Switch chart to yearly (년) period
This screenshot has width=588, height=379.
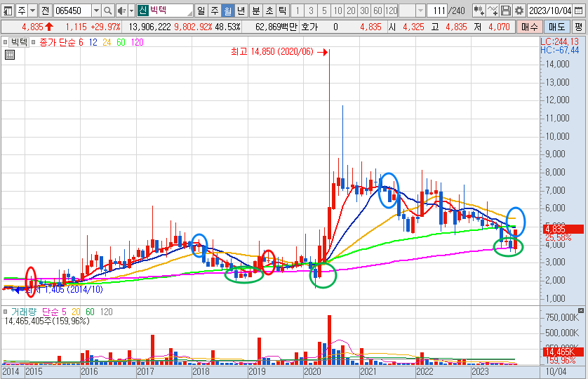coord(241,11)
